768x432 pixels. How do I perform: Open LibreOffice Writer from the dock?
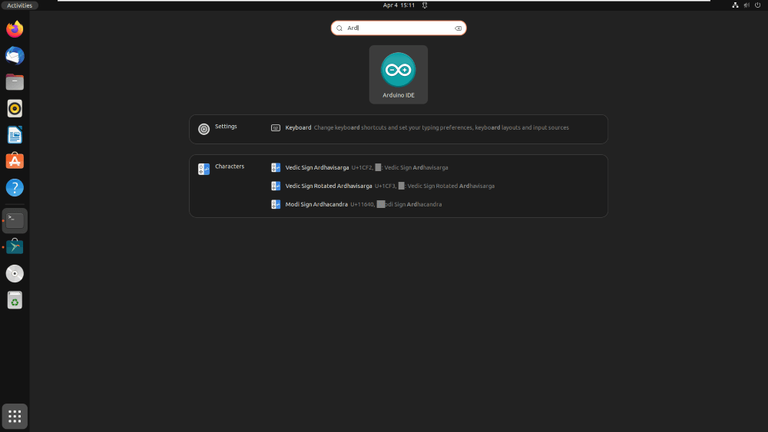point(15,135)
